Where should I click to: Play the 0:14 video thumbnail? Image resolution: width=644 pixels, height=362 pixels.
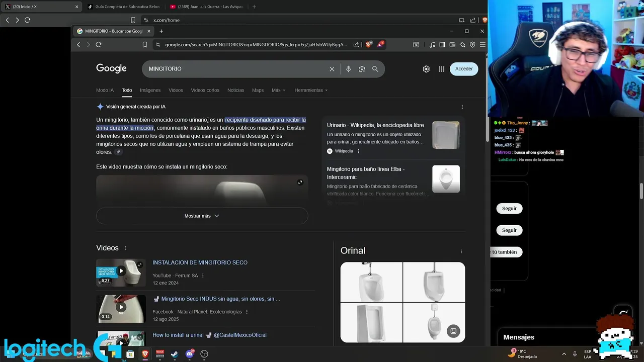121,308
